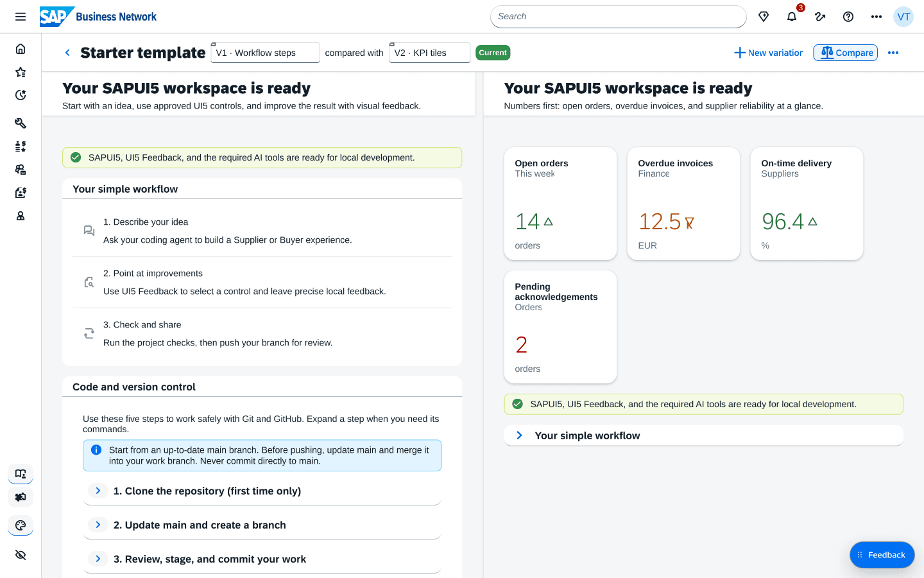Open the wrench tools sidebar icon
This screenshot has height=578, width=924.
pos(21,123)
